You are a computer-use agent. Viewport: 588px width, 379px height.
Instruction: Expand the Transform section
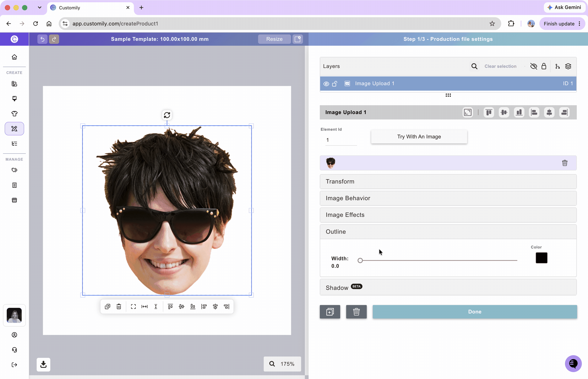pos(448,182)
